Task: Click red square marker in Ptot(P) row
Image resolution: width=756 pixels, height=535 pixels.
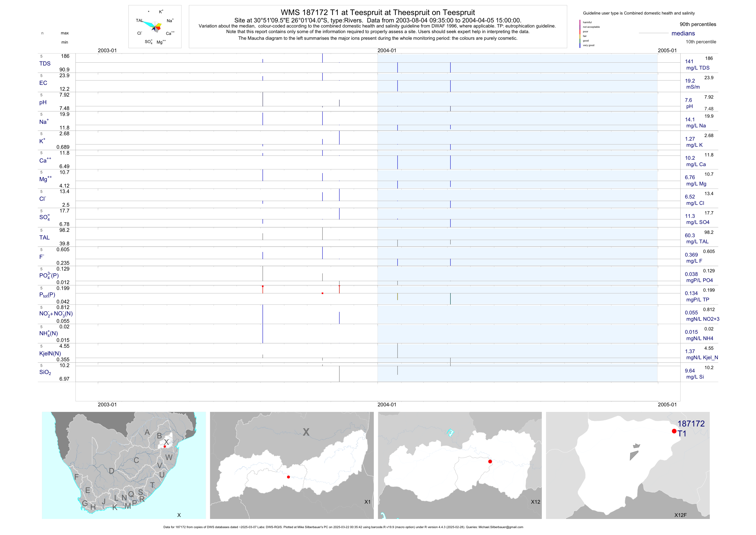Action: (322, 293)
